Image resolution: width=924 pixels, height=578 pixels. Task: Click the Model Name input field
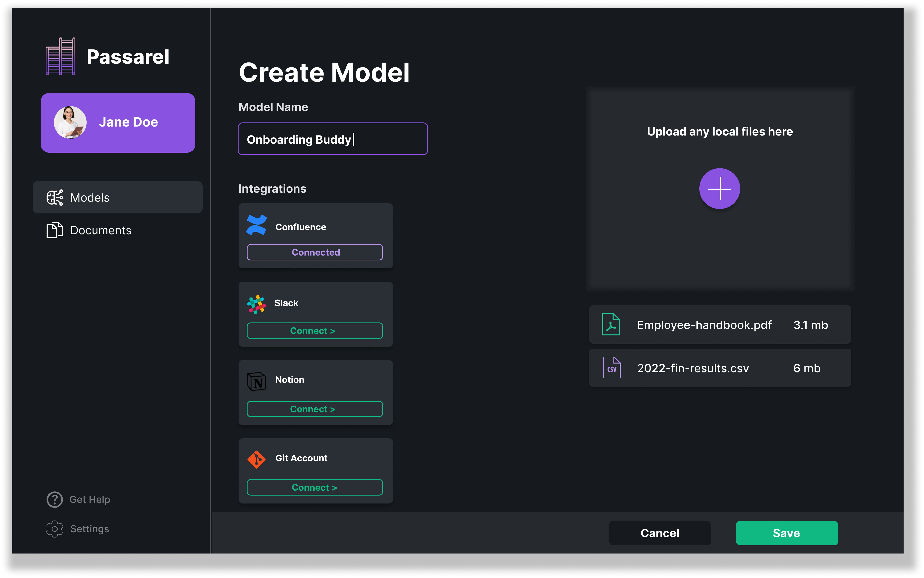pyautogui.click(x=333, y=139)
